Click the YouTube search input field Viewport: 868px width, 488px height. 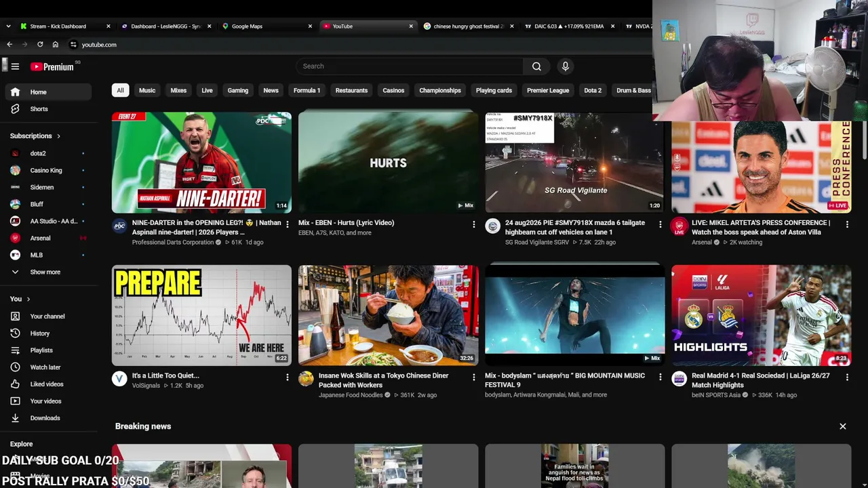click(x=410, y=66)
